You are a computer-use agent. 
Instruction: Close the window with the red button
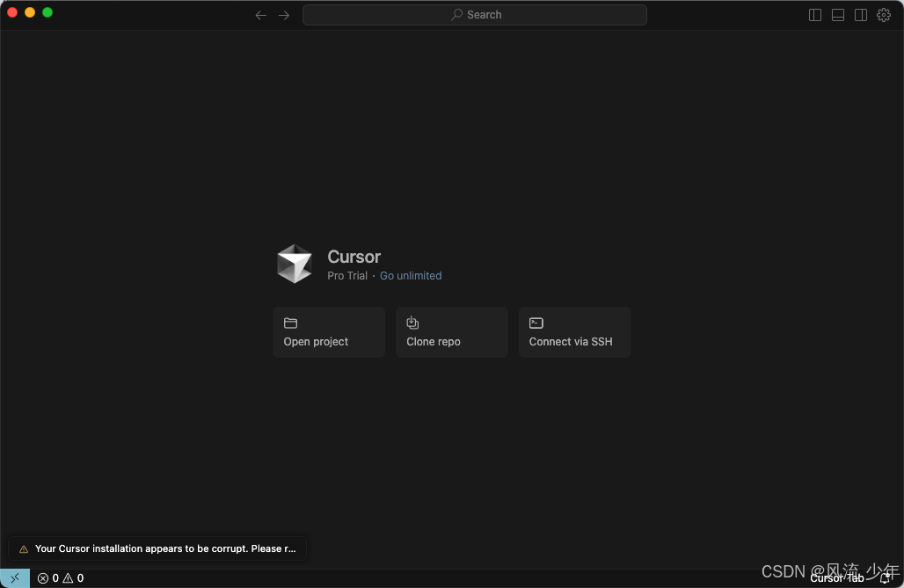click(12, 12)
